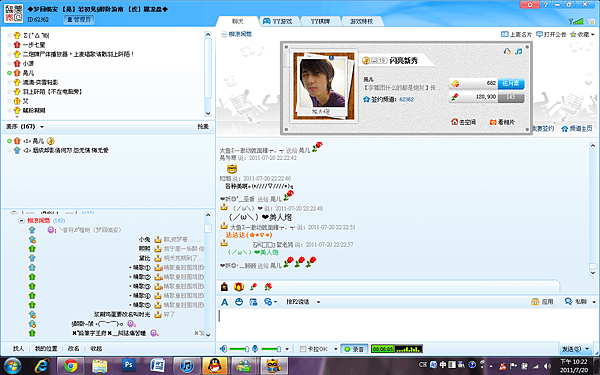
Task: Toggle the 卡拉OK checkbox
Action: [303, 349]
